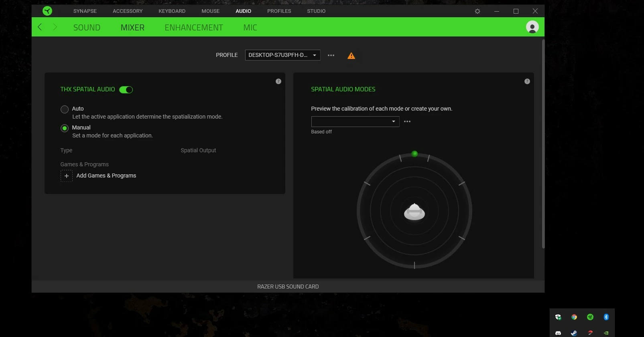Click the Based off label
The width and height of the screenshot is (644, 337).
pos(321,132)
